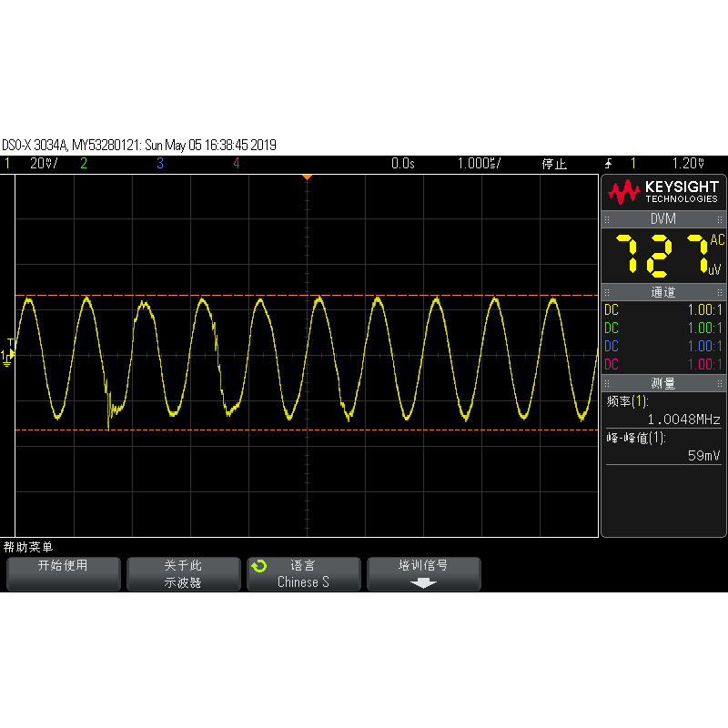Click the large DVM 727 readout
The height and width of the screenshot is (728, 728).
(662, 254)
